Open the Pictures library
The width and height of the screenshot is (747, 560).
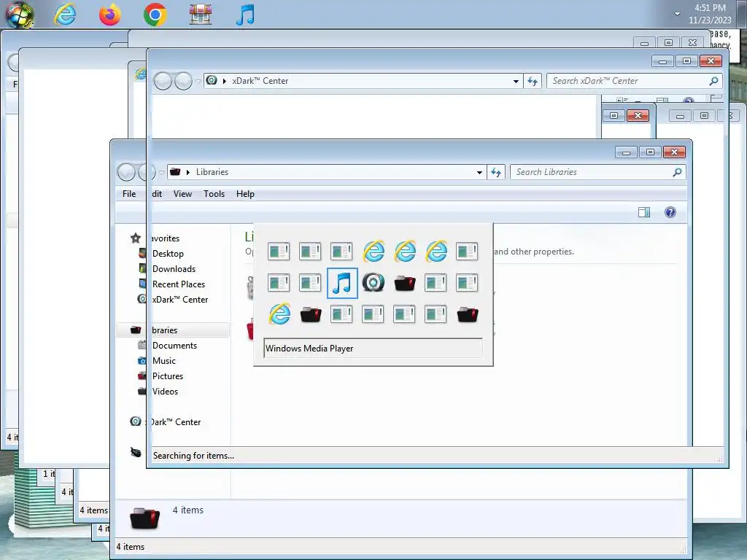(168, 376)
